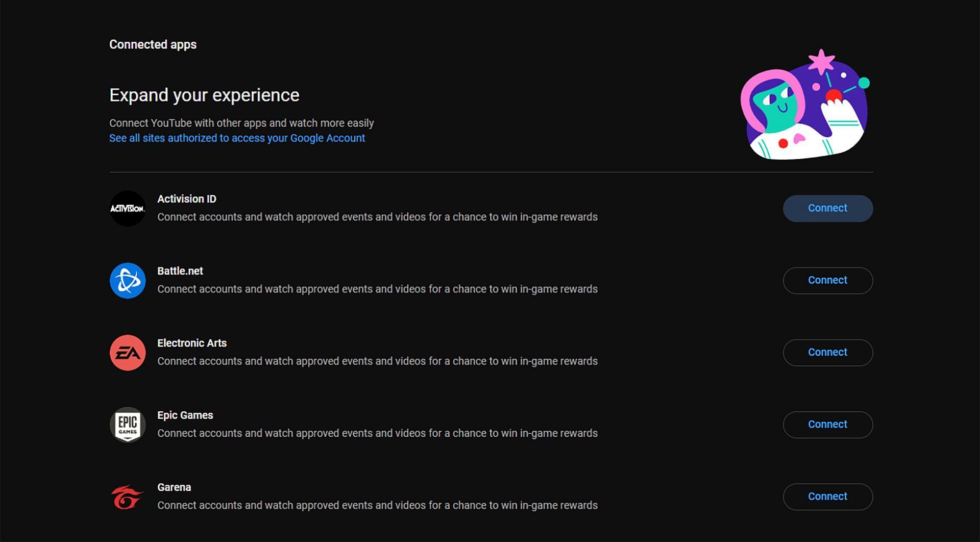Click the description under Electronic Arts

pos(377,361)
